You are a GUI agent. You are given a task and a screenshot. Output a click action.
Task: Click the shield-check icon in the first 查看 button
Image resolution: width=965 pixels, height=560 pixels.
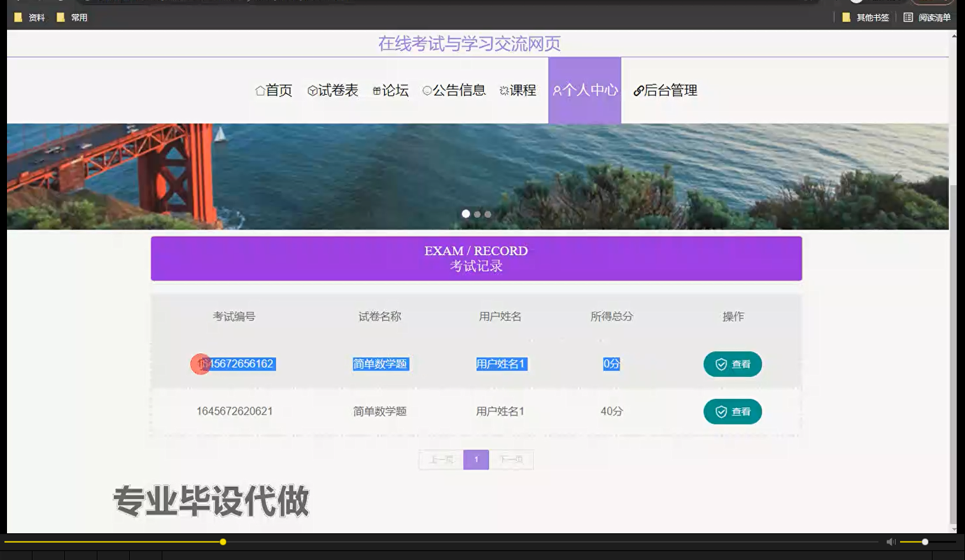coord(721,364)
